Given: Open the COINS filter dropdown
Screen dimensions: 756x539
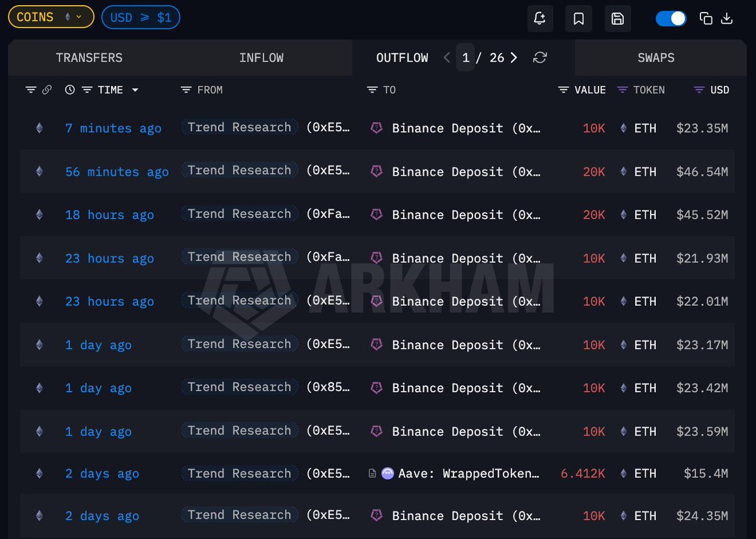Looking at the screenshot, I should click(50, 17).
